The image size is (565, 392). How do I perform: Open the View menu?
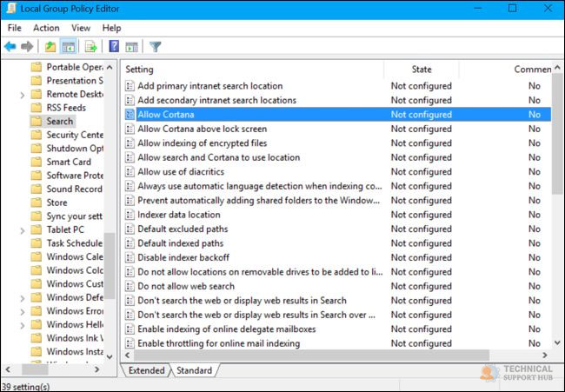coord(81,28)
